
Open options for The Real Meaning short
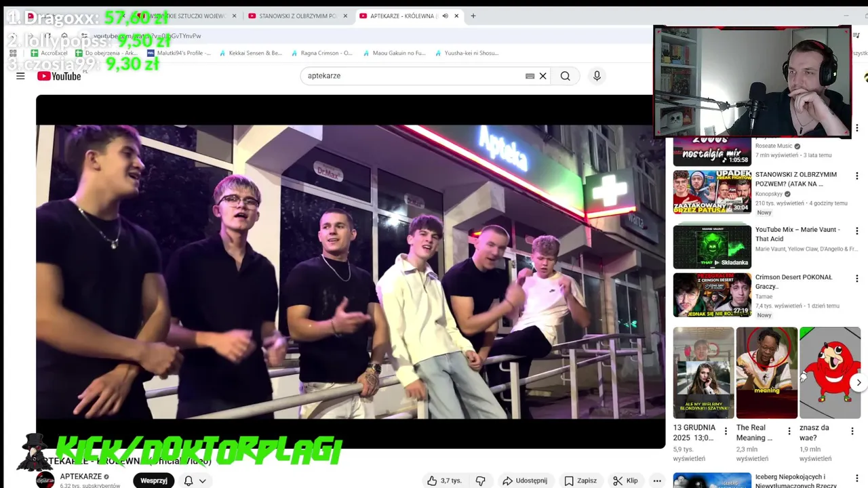[789, 430]
